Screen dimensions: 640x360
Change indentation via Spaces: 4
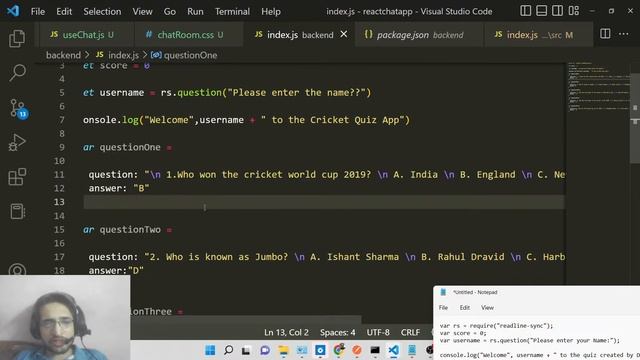(338, 333)
